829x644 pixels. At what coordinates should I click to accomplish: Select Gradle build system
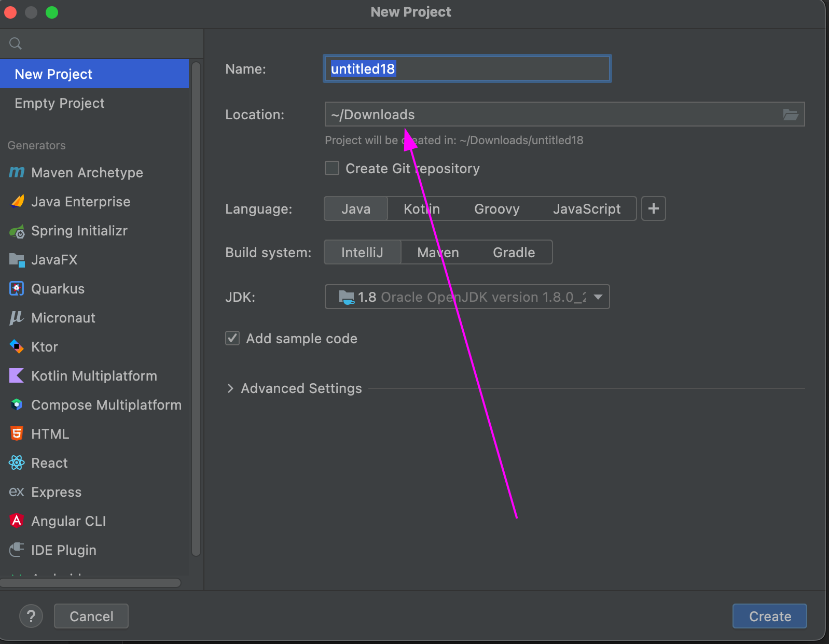coord(514,252)
